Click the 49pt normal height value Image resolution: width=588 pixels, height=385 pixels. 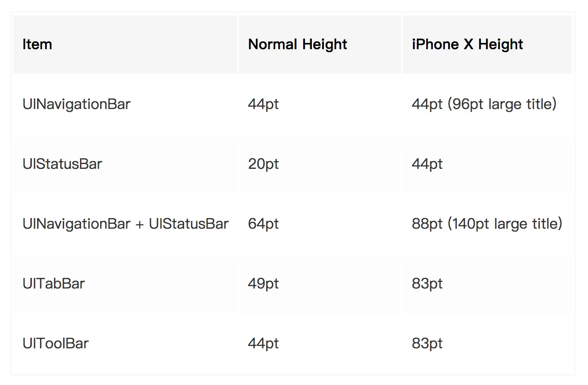[x=263, y=284]
